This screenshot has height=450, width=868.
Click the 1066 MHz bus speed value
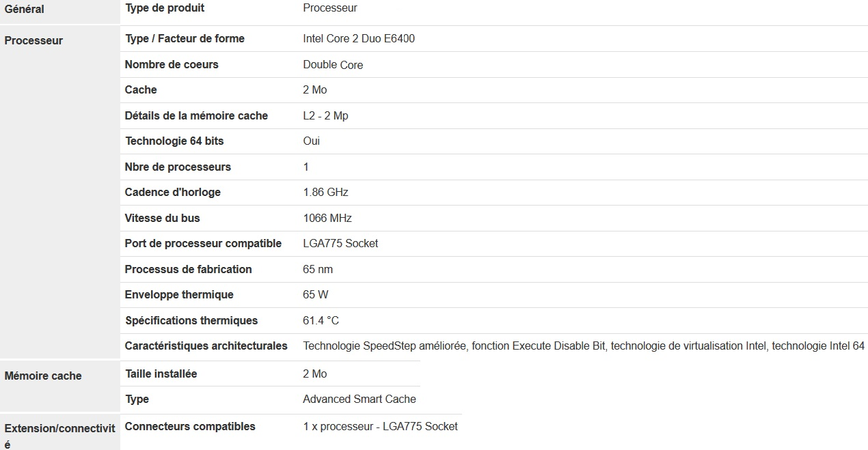click(327, 219)
